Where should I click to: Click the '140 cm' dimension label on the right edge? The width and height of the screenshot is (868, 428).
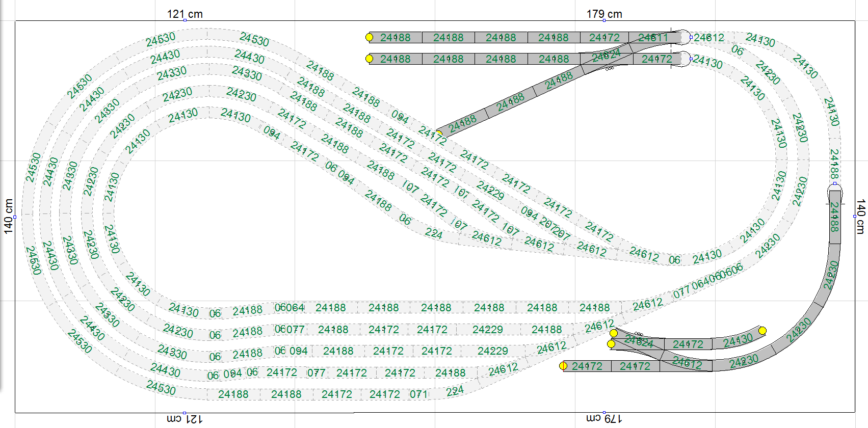coord(861,217)
